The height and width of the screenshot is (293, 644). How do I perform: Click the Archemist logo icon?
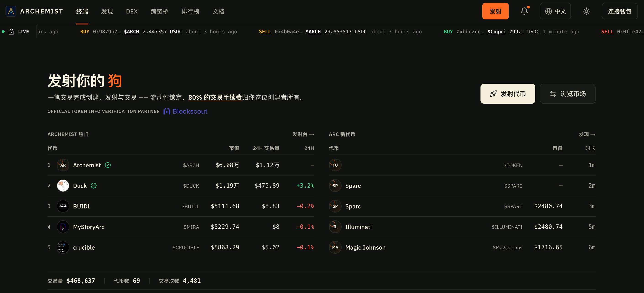(x=11, y=11)
